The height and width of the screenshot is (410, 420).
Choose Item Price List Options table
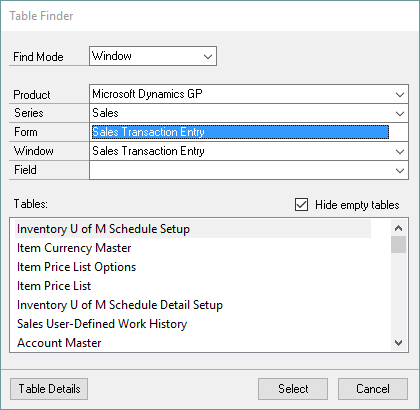(76, 267)
